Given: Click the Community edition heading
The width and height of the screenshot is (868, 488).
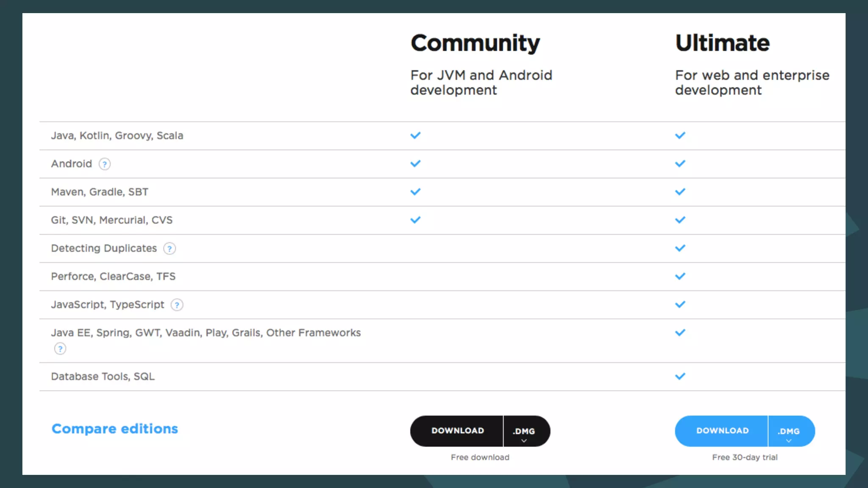Looking at the screenshot, I should click(x=475, y=43).
